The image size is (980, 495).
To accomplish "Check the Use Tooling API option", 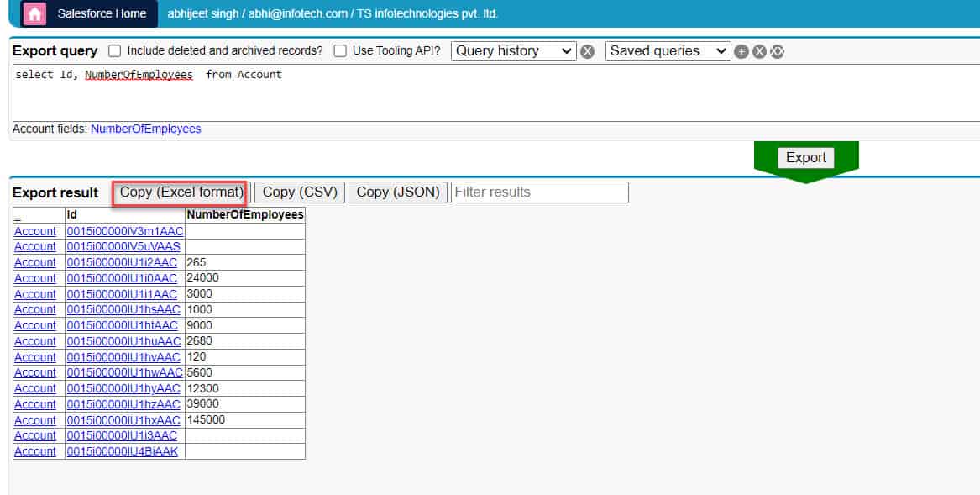I will [340, 50].
